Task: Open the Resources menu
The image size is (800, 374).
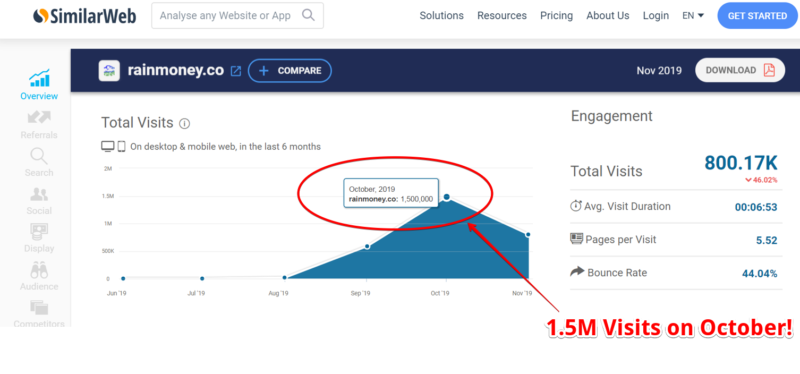Action: (x=502, y=16)
